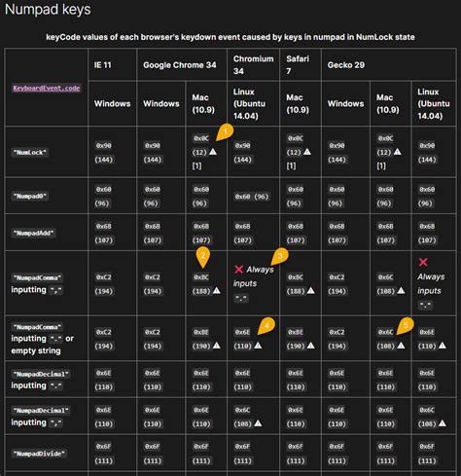Open the KeyboardEvent.code link

tap(47, 89)
